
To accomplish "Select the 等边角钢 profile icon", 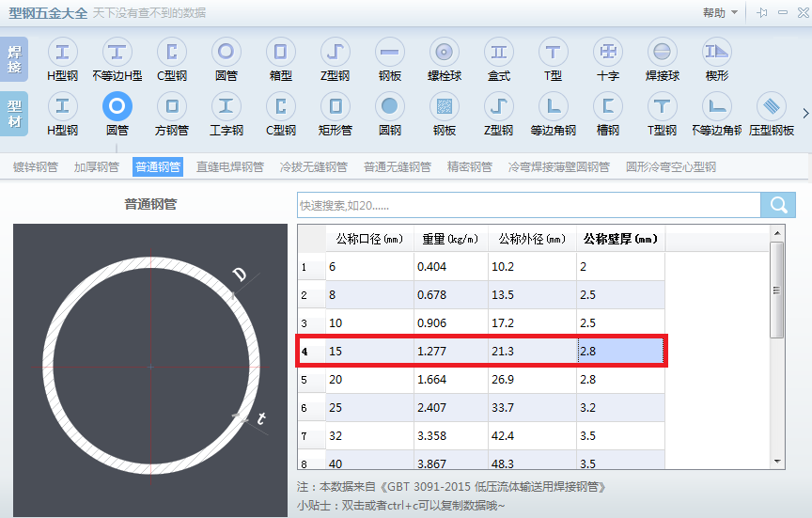I will tap(553, 107).
